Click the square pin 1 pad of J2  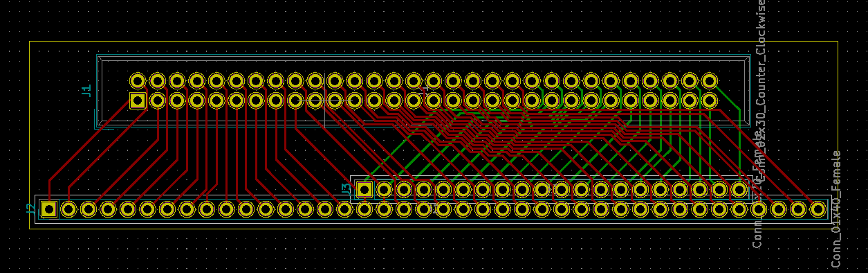click(48, 209)
